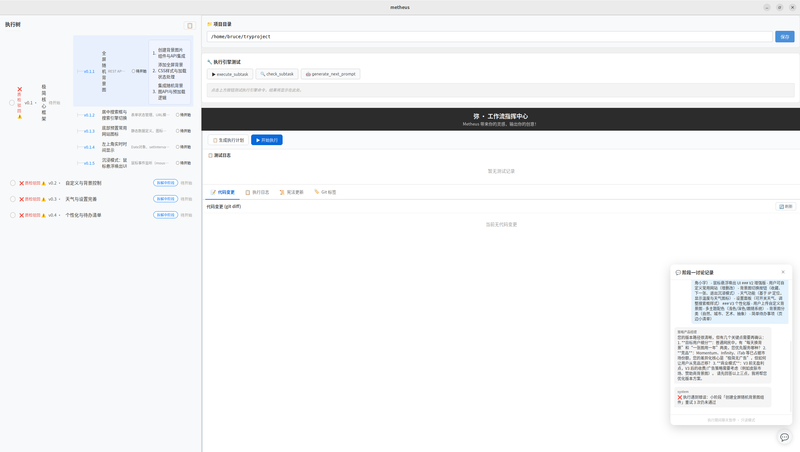The image size is (800, 452).
Task: Open the v0.1.2 subtask link
Action: [x=89, y=115]
